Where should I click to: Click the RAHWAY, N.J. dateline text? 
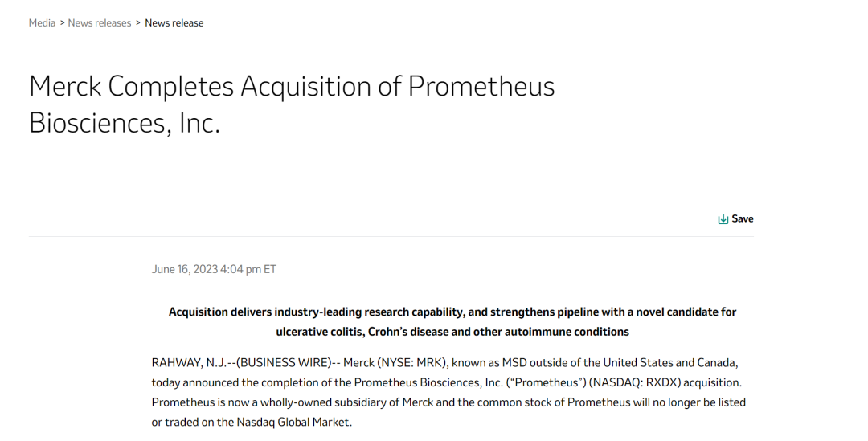pyautogui.click(x=183, y=363)
